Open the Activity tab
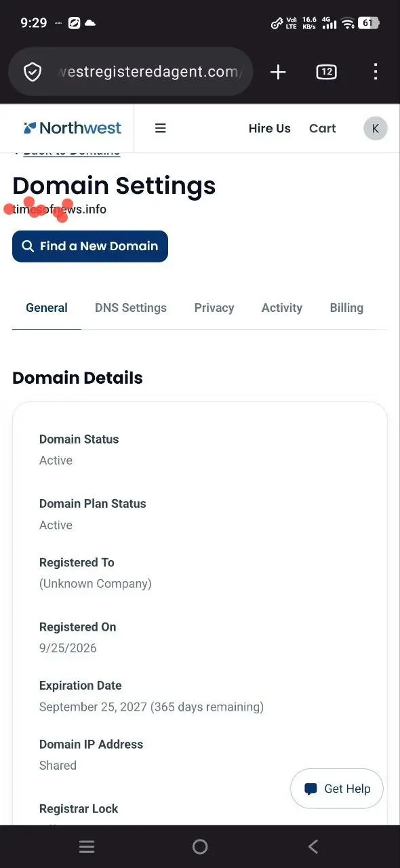400x868 pixels. coord(282,308)
